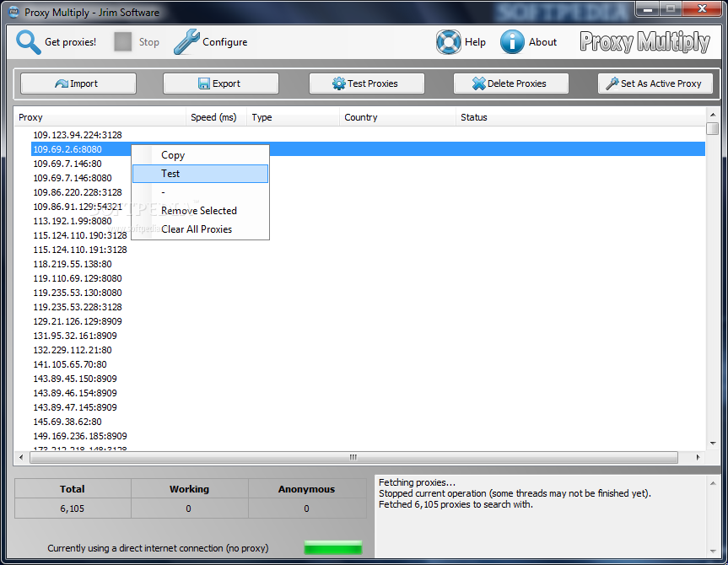Click the Working header cell
728x565 pixels.
click(x=190, y=489)
